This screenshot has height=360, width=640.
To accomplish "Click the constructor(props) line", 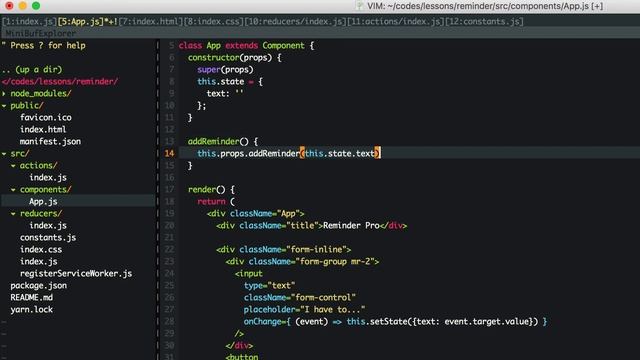I will [234, 58].
